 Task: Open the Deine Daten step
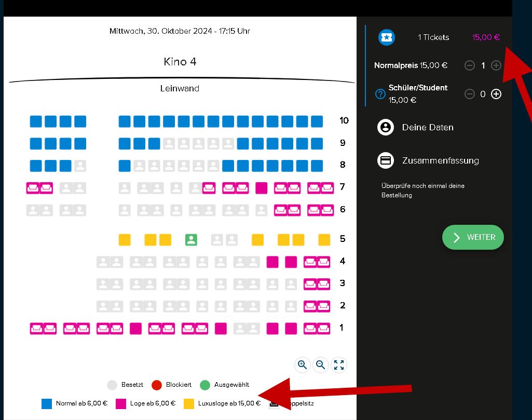(428, 127)
